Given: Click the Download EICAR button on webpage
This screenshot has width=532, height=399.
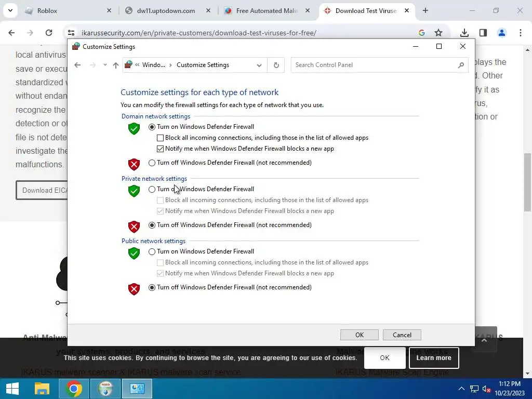Looking at the screenshot, I should pyautogui.click(x=42, y=190).
